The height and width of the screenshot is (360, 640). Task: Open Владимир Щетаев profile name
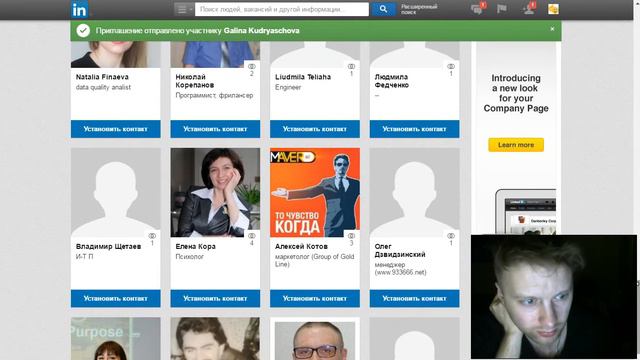(x=108, y=247)
